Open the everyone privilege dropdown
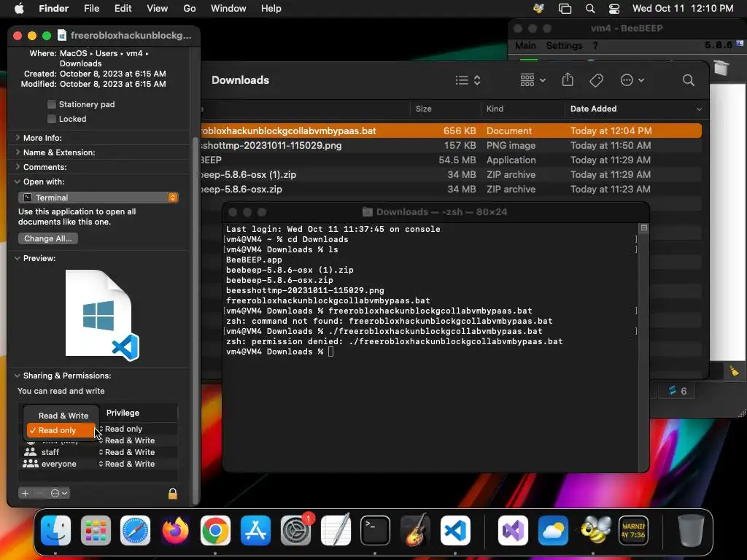 pos(127,464)
